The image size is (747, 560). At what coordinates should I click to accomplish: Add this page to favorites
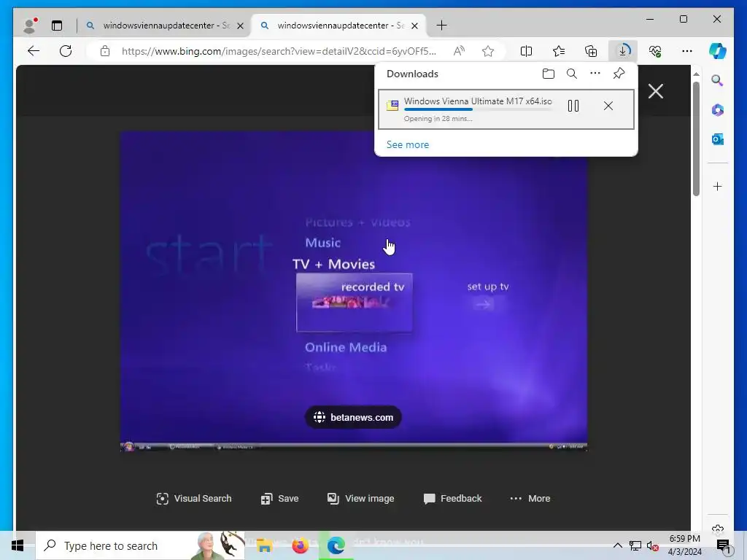(x=488, y=51)
